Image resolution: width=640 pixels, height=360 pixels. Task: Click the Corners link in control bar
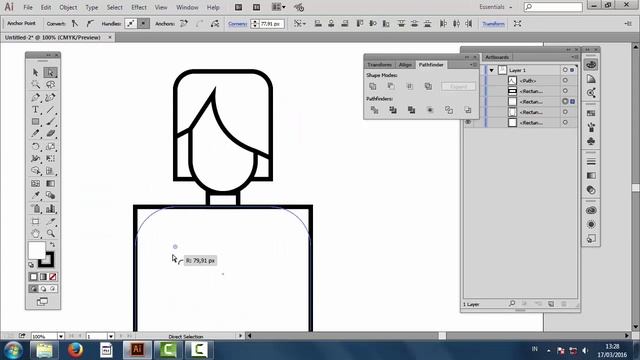(x=237, y=24)
